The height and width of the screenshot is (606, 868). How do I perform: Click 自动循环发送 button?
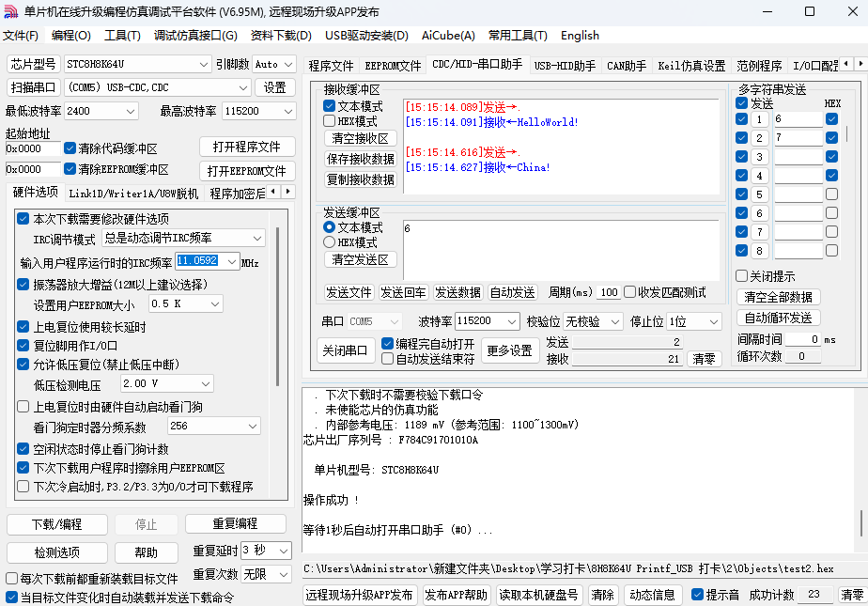coord(779,318)
